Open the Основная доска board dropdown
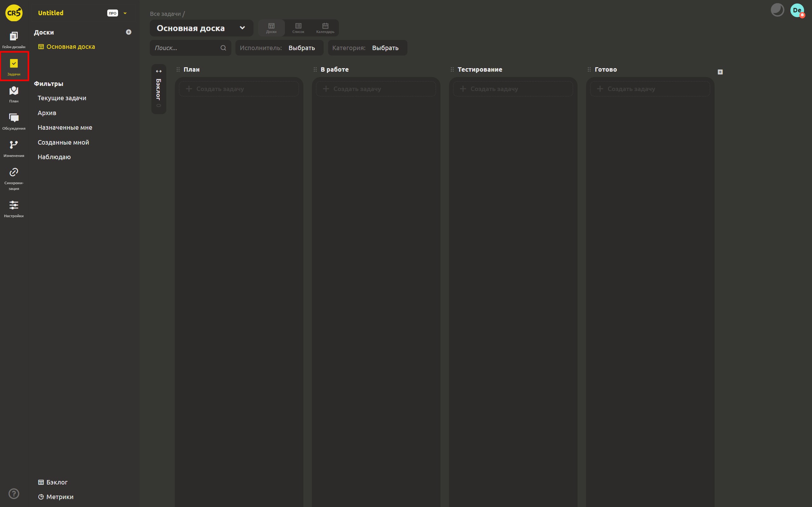 tap(201, 28)
